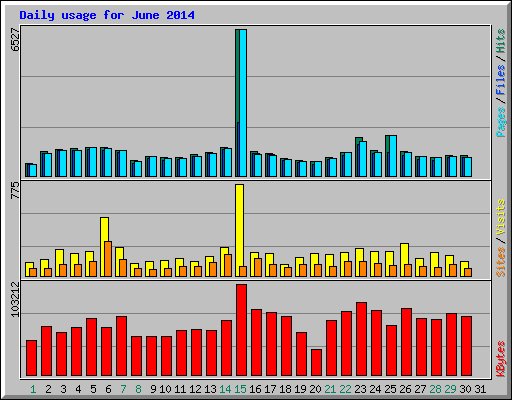Click the tallest red KBytes bar for day 15
The height and width of the screenshot is (400, 512).
pos(241,330)
